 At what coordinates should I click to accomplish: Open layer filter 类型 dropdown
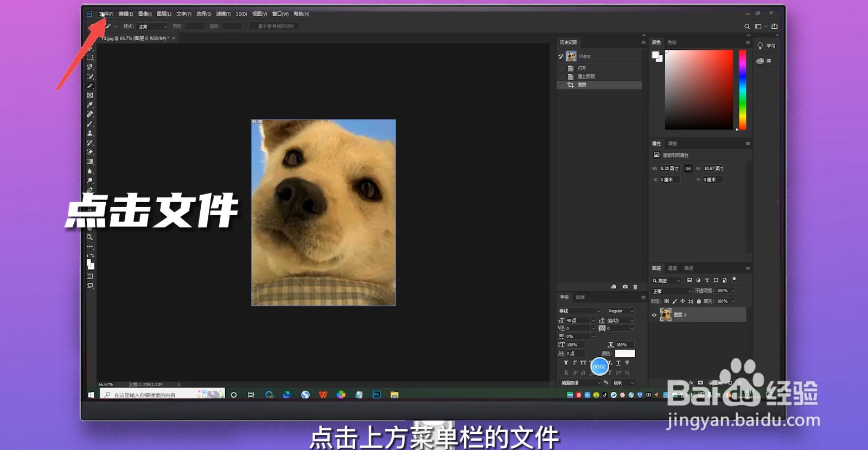tap(666, 280)
